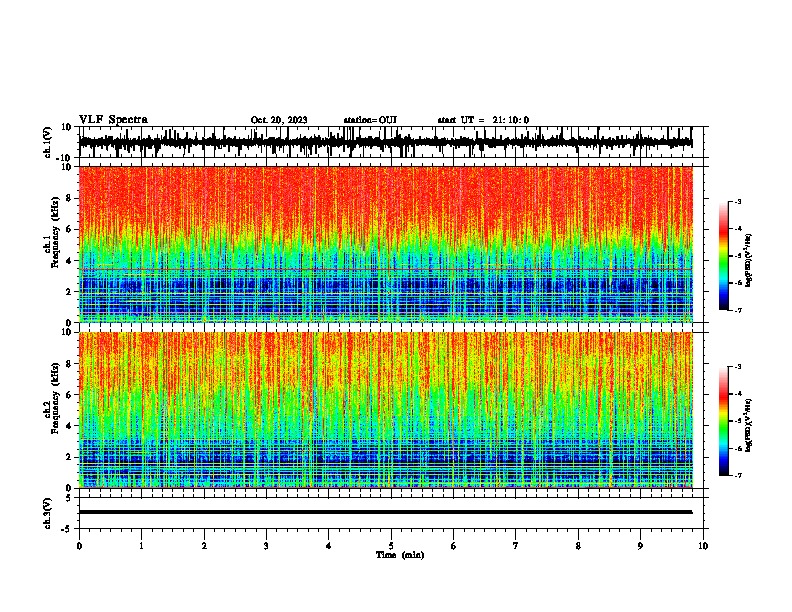The image size is (792, 612).
Task: Click the "4" tick on ch.2 frequency axis
Action: click(69, 426)
